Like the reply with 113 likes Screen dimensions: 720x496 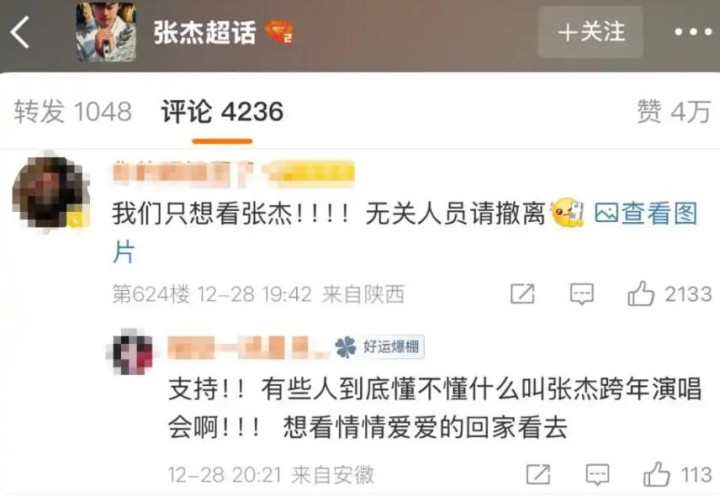tap(657, 474)
